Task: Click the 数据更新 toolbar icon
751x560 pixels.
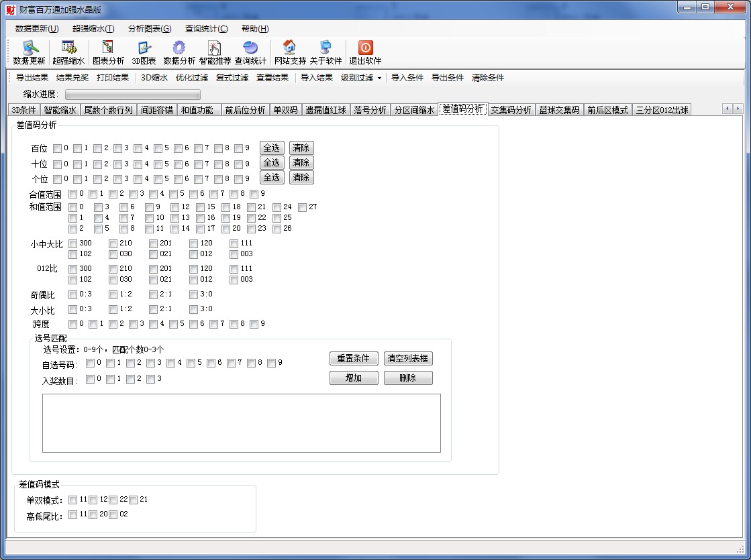Action: point(29,48)
